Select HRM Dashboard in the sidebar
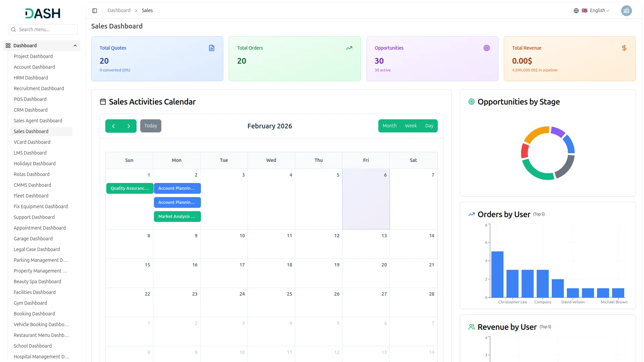The width and height of the screenshot is (644, 362). [x=31, y=78]
